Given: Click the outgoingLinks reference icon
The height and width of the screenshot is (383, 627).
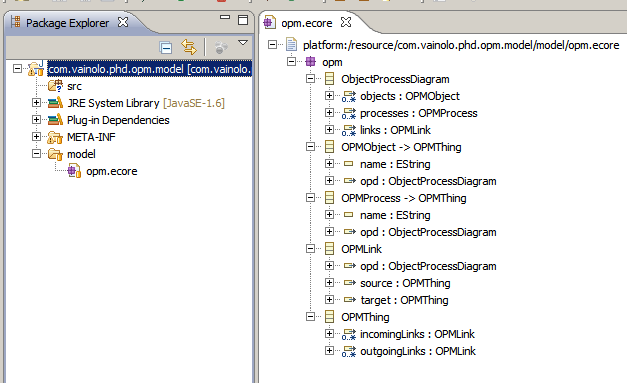Looking at the screenshot, I should tap(349, 351).
